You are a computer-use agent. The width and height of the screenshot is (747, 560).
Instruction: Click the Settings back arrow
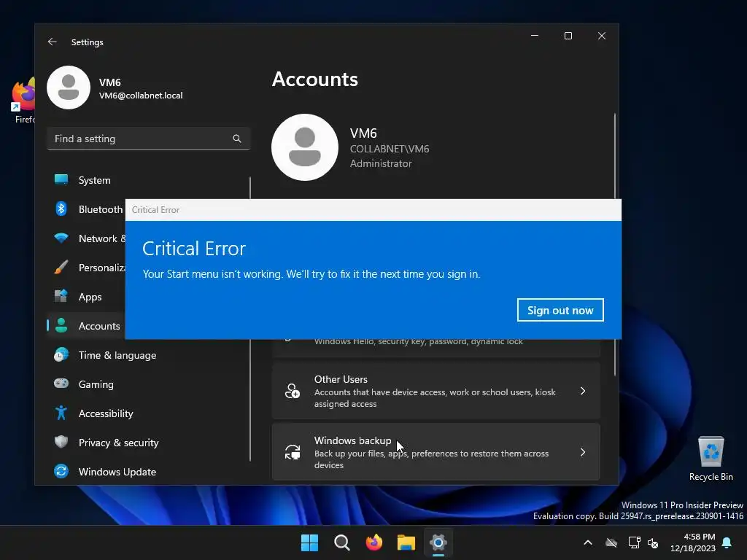(52, 42)
